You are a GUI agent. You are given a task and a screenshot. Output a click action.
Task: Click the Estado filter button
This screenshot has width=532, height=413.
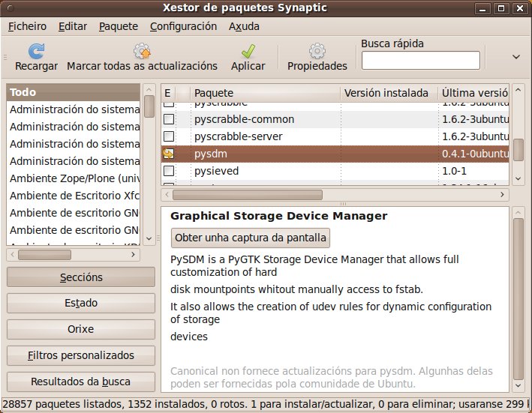coord(81,303)
